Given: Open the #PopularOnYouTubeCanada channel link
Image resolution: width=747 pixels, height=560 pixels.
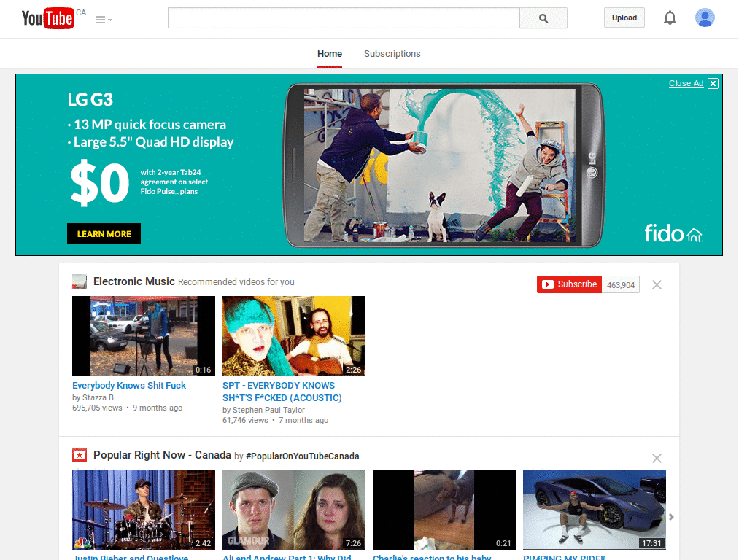Looking at the screenshot, I should 303,456.
